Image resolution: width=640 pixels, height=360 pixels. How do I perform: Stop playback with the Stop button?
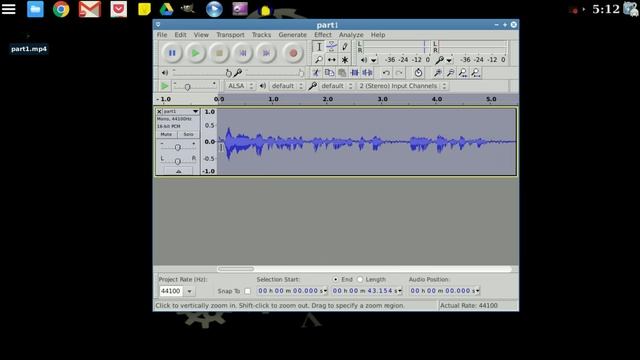[219, 53]
